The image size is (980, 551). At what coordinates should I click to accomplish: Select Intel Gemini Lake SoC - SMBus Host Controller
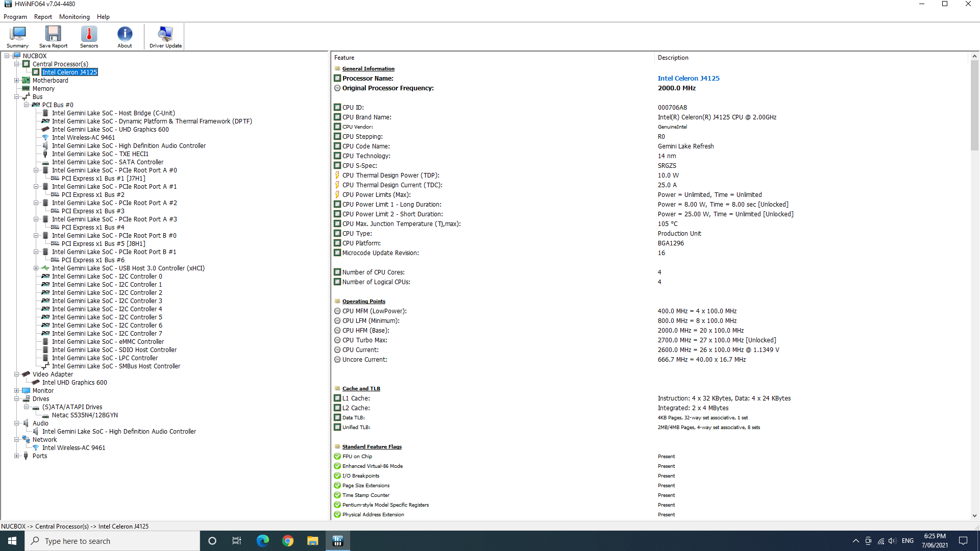(116, 366)
